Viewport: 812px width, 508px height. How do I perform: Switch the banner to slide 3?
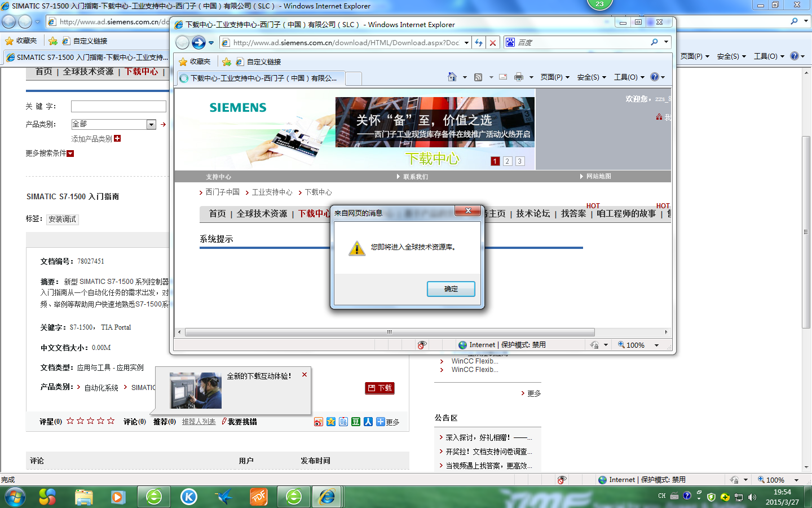click(520, 161)
